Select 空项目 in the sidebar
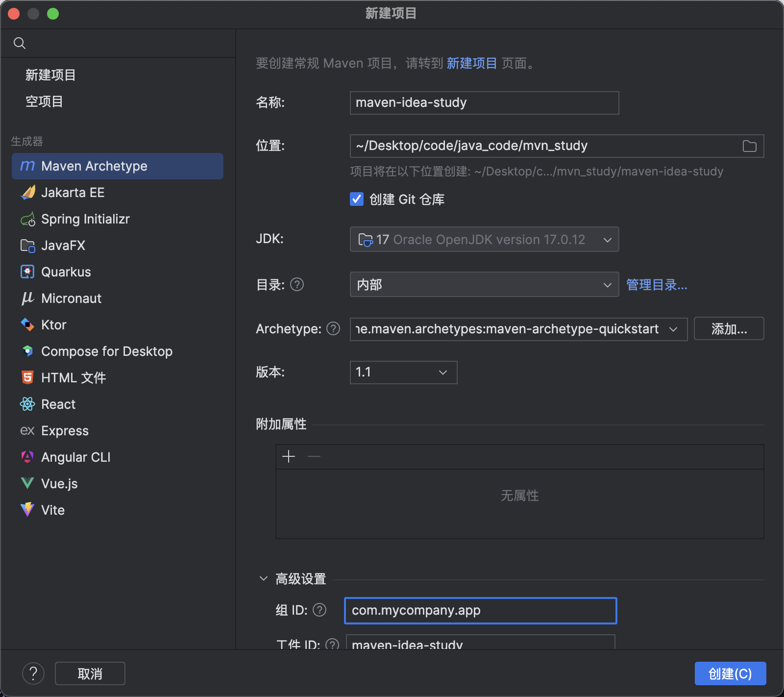The height and width of the screenshot is (697, 784). pos(44,101)
